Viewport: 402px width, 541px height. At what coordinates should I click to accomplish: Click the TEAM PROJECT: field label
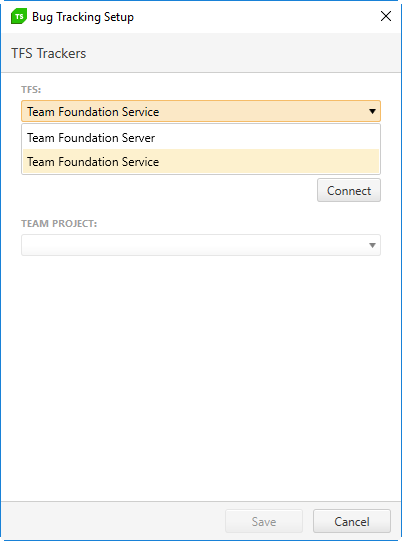pyautogui.click(x=59, y=224)
